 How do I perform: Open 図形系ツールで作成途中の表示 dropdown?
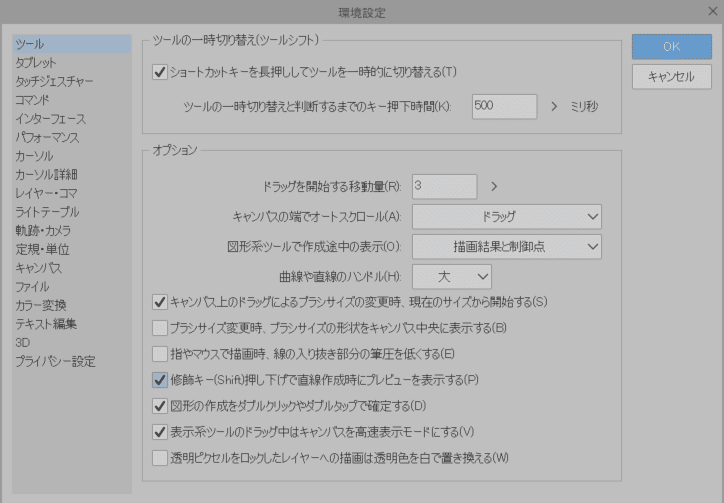click(507, 247)
